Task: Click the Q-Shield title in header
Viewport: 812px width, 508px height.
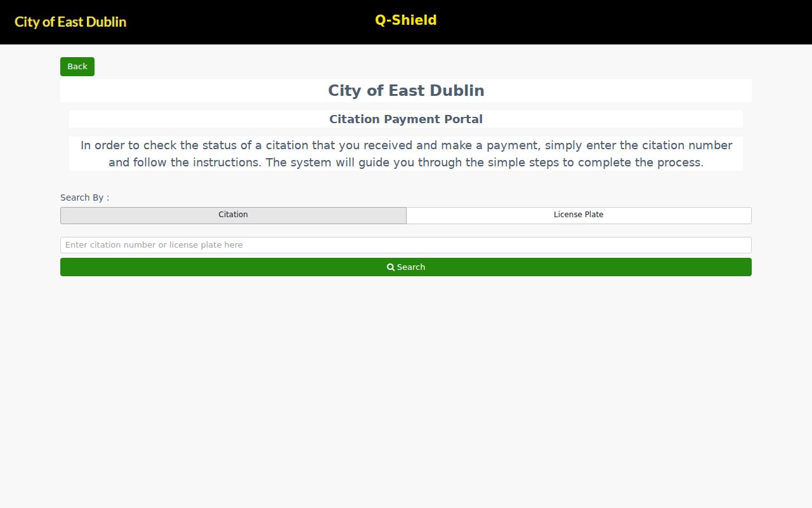Action: click(x=406, y=20)
